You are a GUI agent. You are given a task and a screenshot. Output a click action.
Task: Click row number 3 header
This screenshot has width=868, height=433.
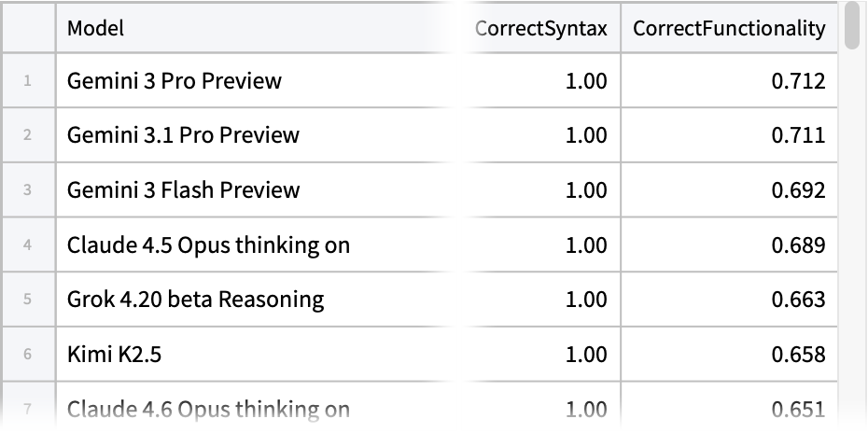coord(28,190)
